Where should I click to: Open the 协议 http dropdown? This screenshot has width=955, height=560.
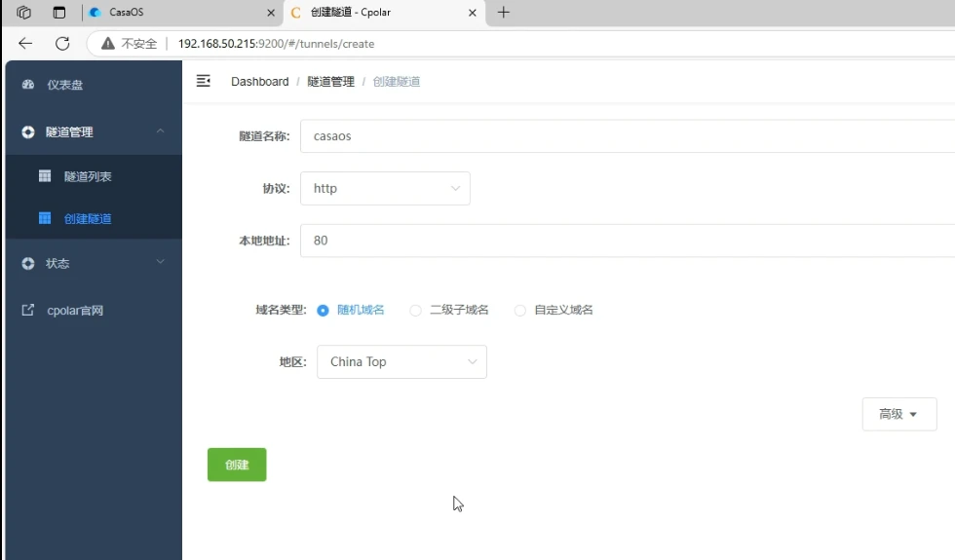coord(385,188)
